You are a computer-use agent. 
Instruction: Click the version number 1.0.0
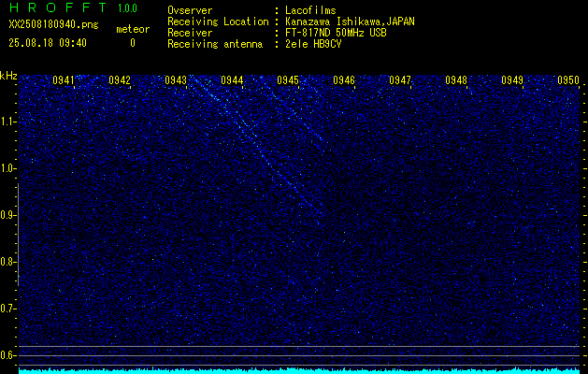tap(127, 8)
